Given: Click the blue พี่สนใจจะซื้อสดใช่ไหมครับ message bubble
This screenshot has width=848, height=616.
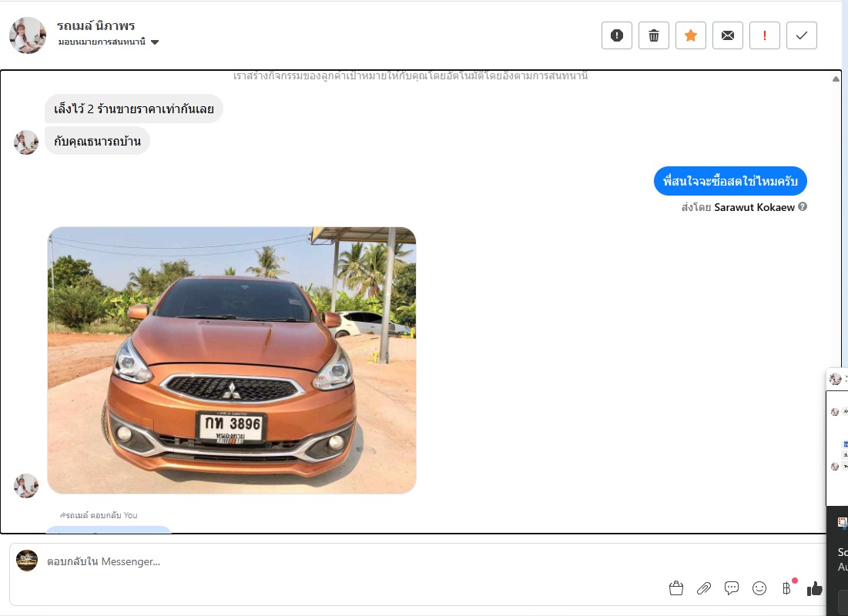Looking at the screenshot, I should pos(730,182).
